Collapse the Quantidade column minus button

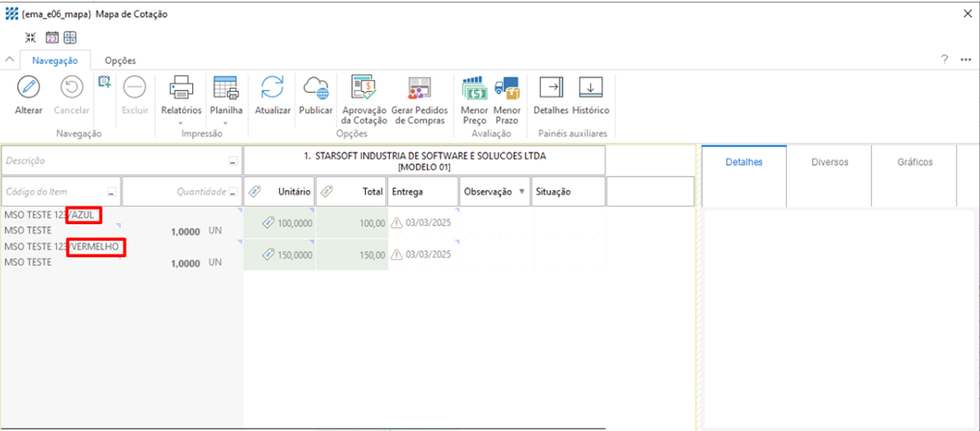click(x=233, y=192)
